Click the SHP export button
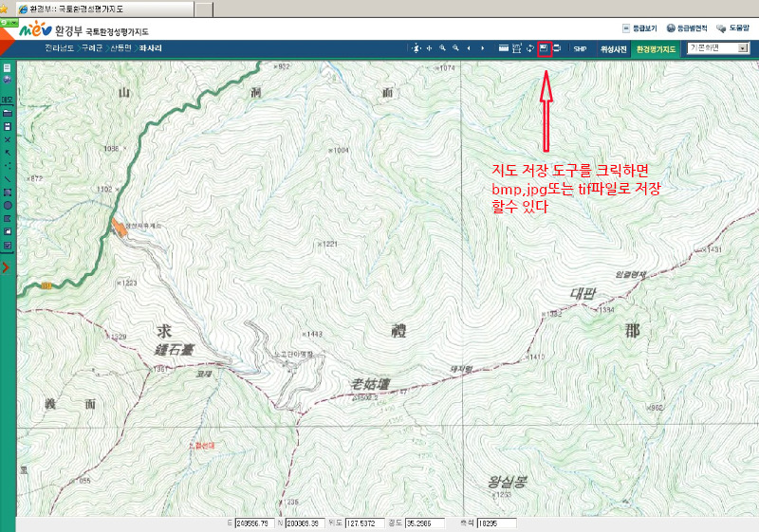This screenshot has height=532, width=759. pos(580,49)
